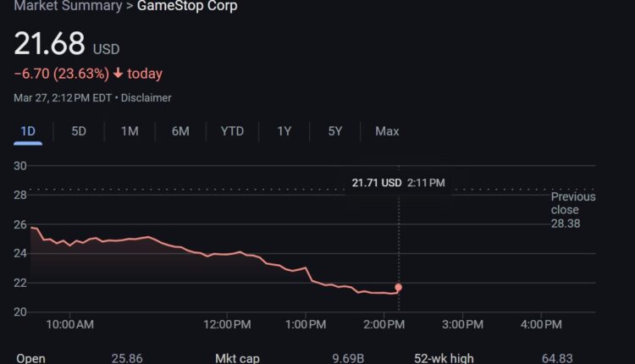Show the 6M chart range
This screenshot has height=364, width=635.
pyautogui.click(x=180, y=131)
